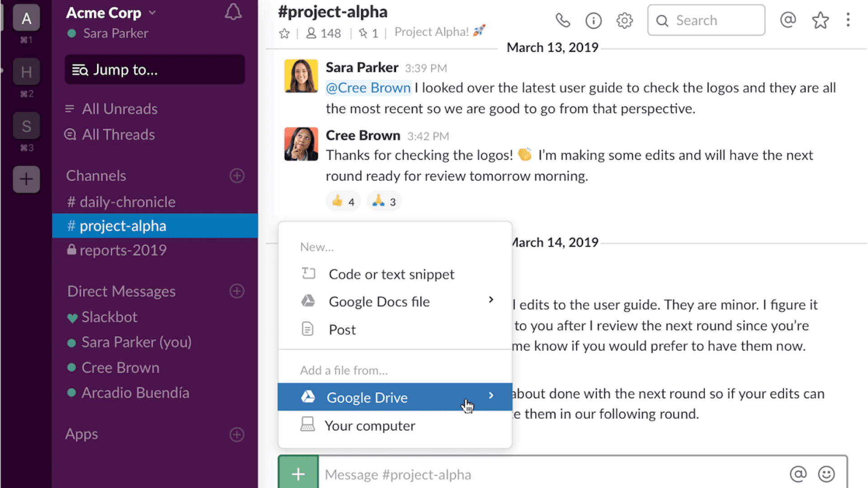
Task: Open channel settings gear
Action: pos(624,20)
